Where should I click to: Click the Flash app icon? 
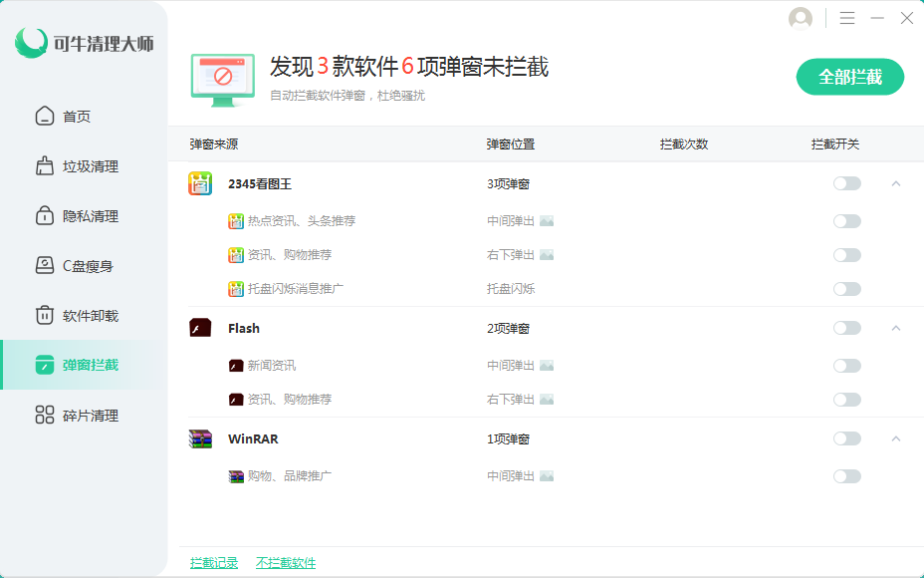pos(200,328)
